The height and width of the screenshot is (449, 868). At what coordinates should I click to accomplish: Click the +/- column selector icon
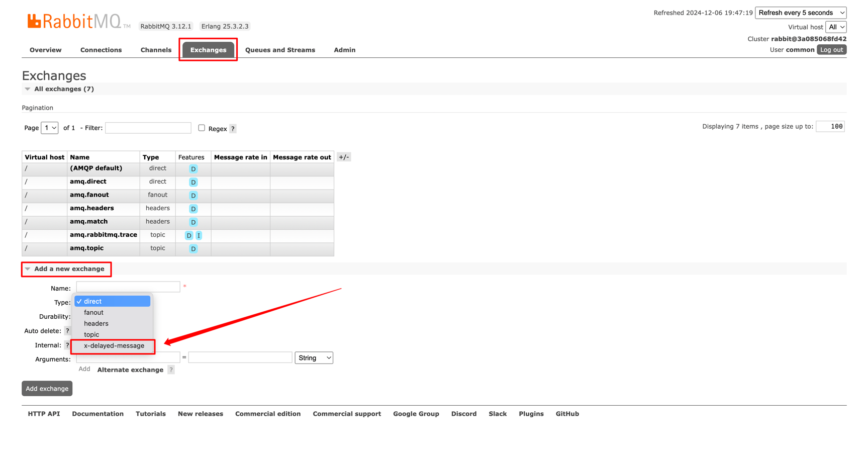pyautogui.click(x=344, y=157)
